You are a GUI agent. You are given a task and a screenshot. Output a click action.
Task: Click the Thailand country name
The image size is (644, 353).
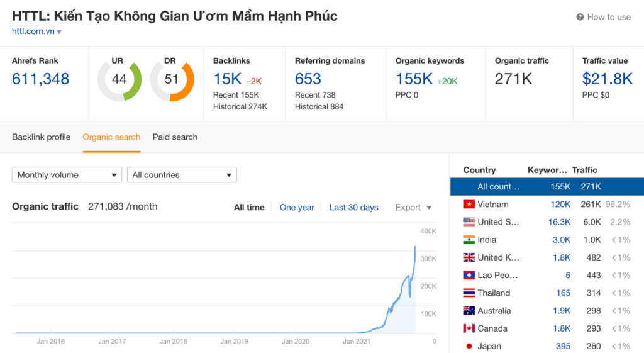point(494,293)
